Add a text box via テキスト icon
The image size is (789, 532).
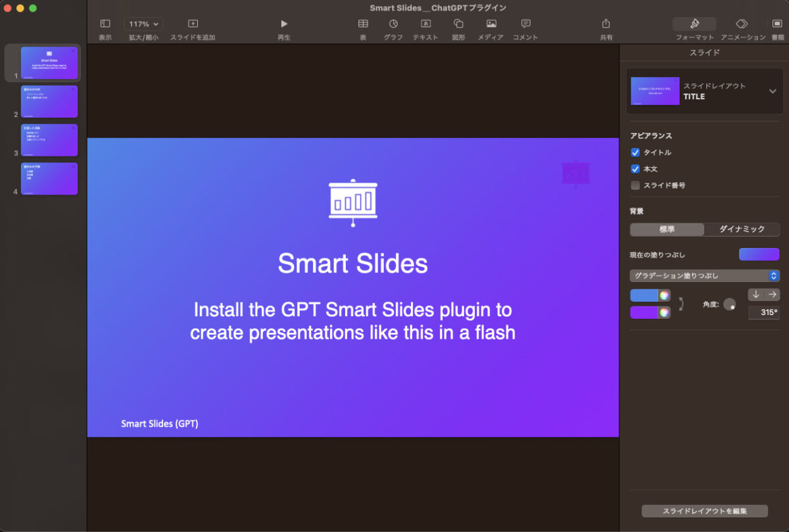click(x=425, y=24)
